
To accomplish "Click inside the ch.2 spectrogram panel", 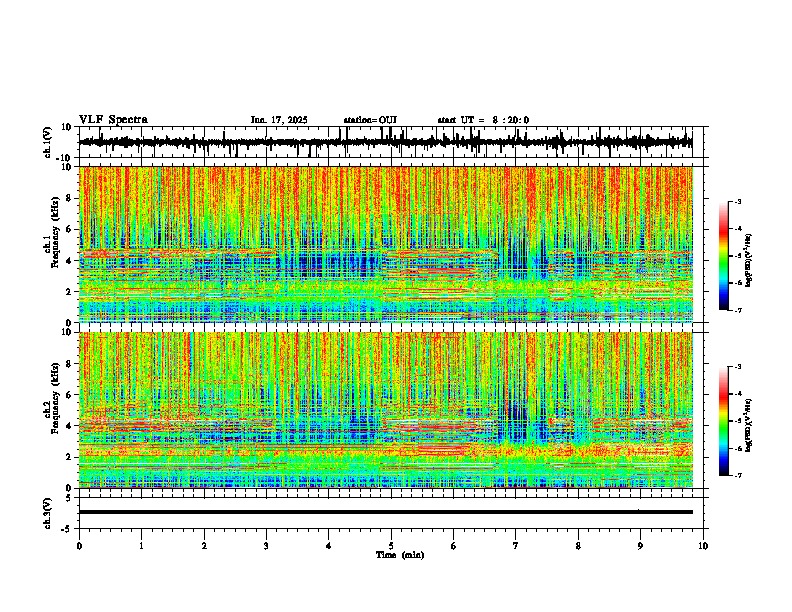I will coord(386,410).
